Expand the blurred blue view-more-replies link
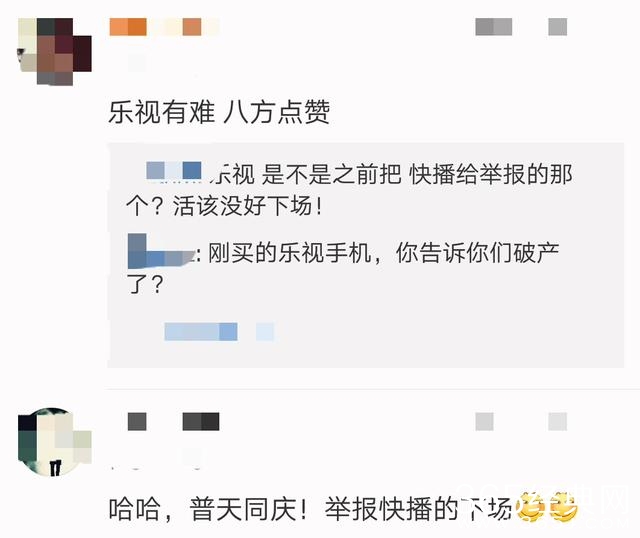The image size is (640, 538). click(201, 331)
